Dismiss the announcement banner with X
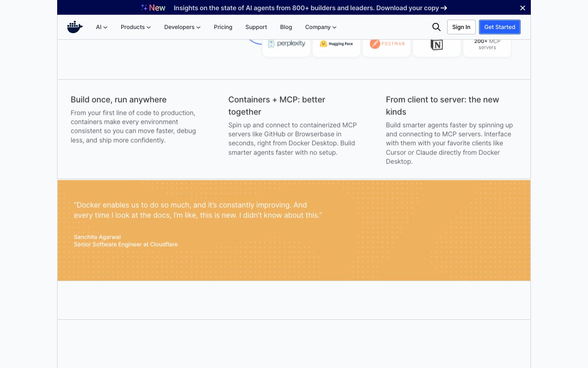 [522, 8]
